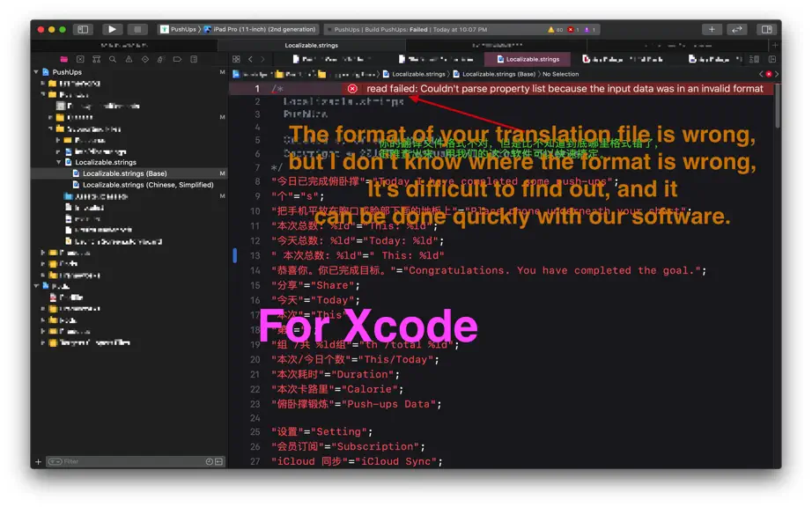Click the build Failed status text
The height and width of the screenshot is (507, 812).
418,30
